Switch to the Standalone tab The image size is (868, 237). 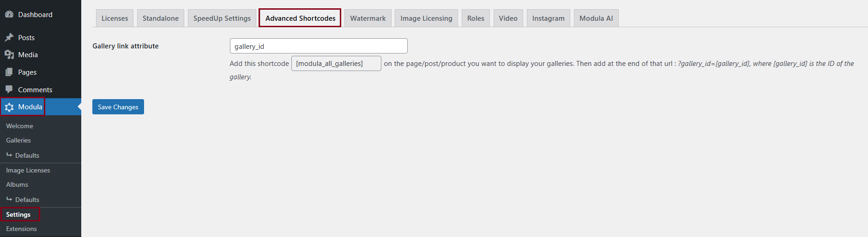tap(160, 18)
